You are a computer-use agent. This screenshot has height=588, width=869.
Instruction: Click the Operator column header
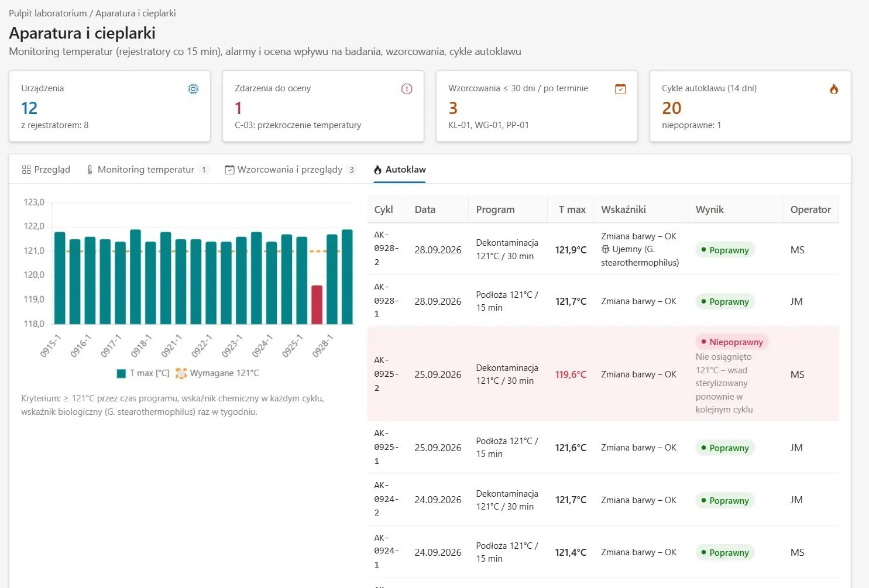(x=810, y=209)
